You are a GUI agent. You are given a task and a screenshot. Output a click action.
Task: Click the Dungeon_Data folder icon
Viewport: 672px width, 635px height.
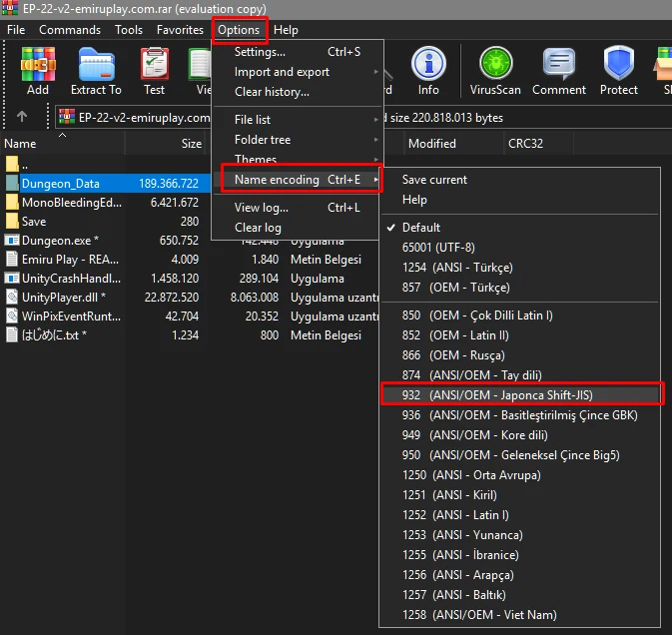pos(12,183)
